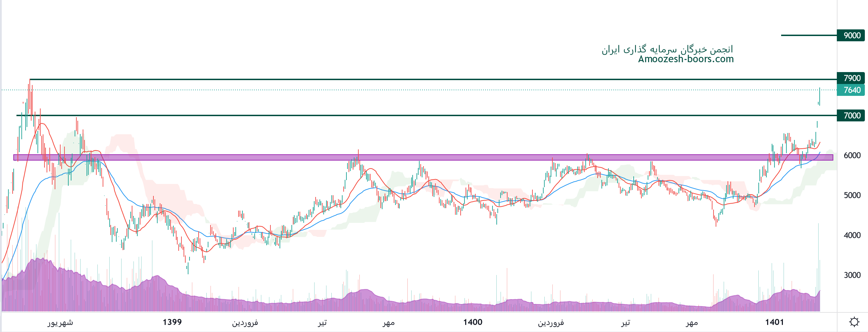Viewport: 868px width, 332px height.
Task: Click the 9000 price target label
Action: pos(852,35)
